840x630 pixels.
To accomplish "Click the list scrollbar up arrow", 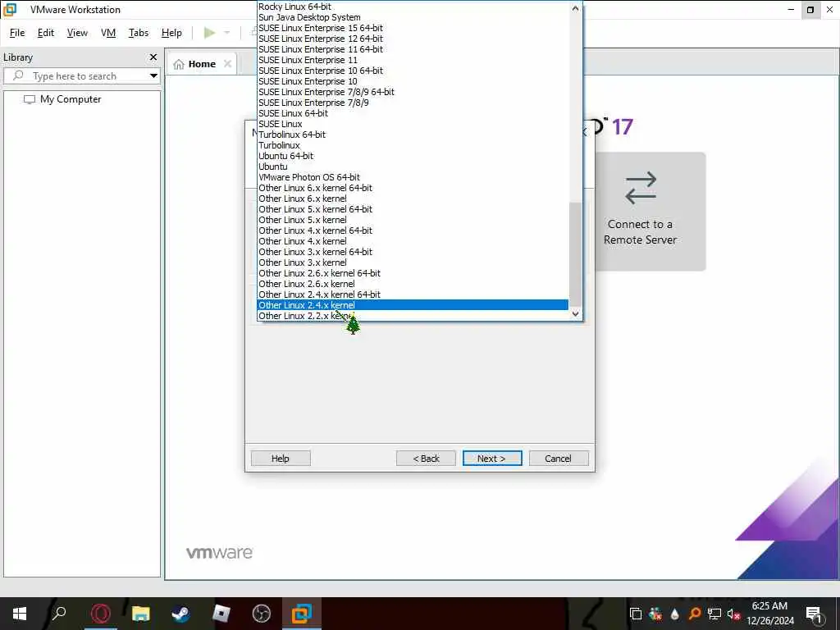I will (575, 8).
